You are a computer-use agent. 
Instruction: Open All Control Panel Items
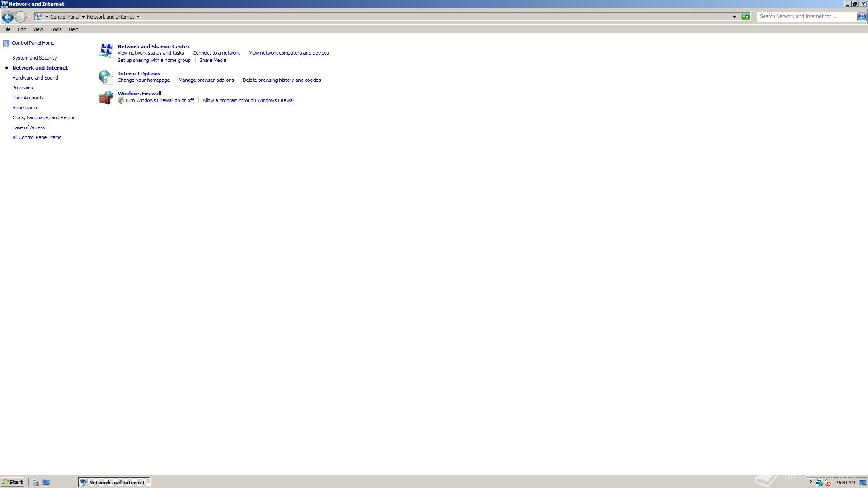tap(37, 137)
